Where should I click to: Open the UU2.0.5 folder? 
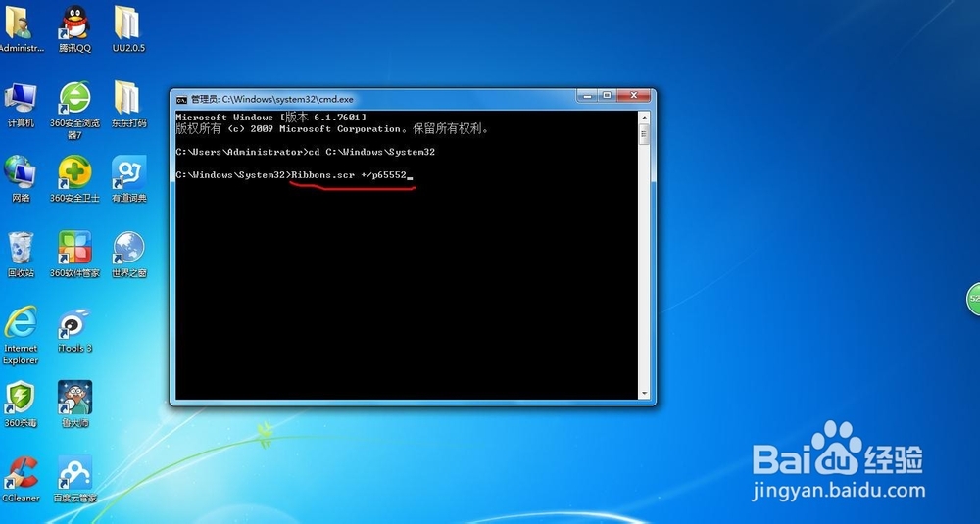[x=128, y=29]
